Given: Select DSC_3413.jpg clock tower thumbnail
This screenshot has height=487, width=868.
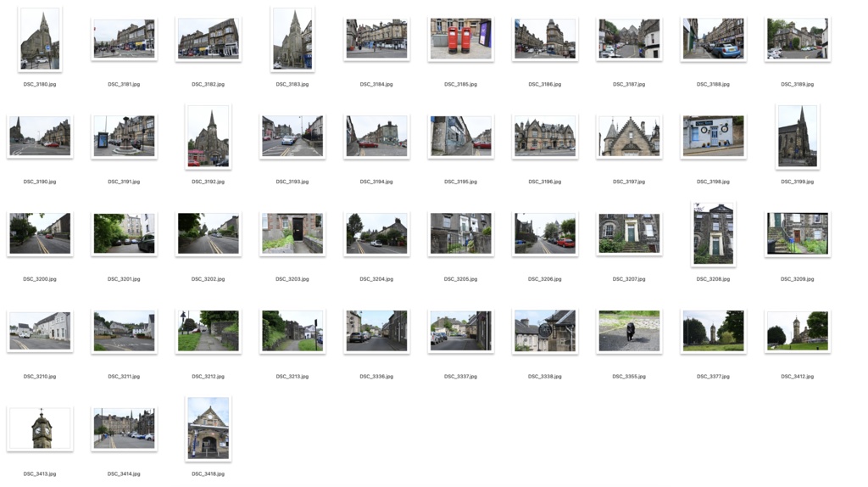Looking at the screenshot, I should coord(40,428).
